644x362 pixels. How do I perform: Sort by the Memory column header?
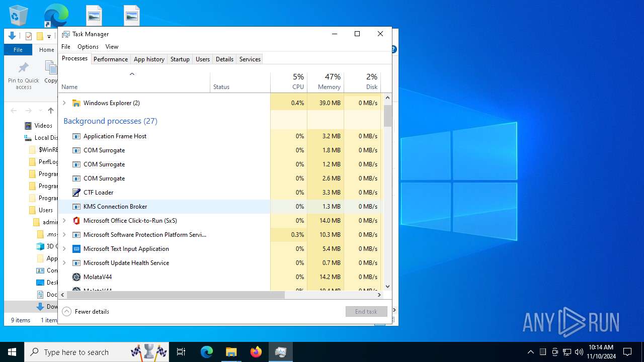coord(326,82)
